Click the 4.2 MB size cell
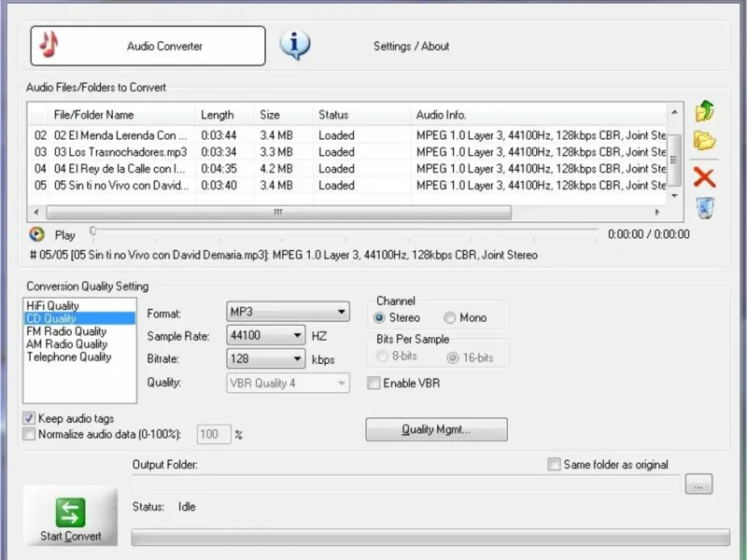 tap(276, 169)
